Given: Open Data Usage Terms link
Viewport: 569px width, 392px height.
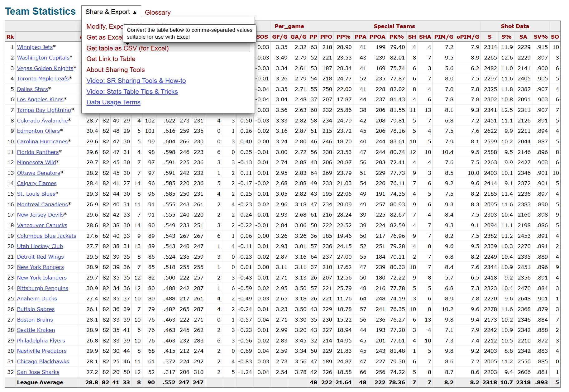Looking at the screenshot, I should [113, 102].
